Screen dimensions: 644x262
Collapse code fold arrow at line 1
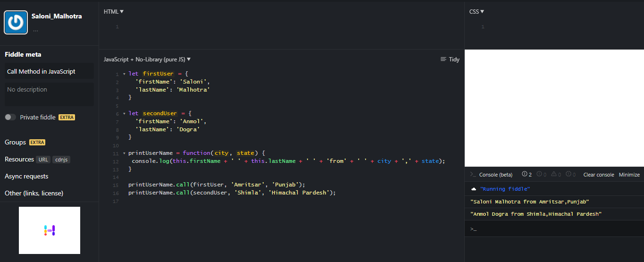[x=124, y=74]
